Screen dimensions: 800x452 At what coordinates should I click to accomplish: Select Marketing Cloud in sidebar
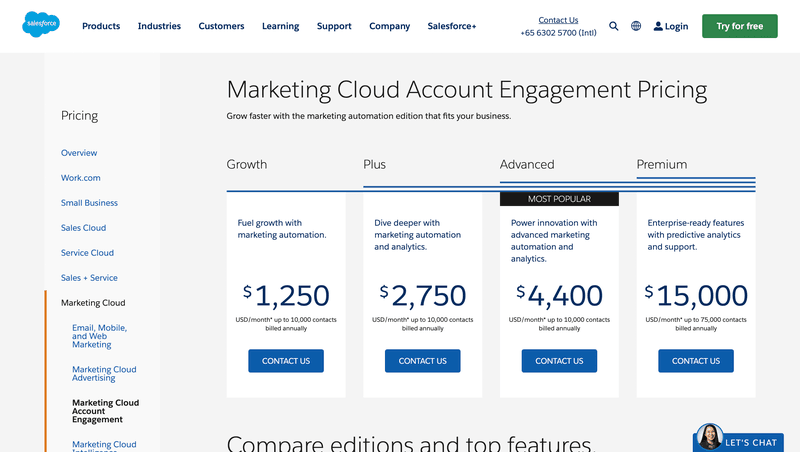[x=93, y=303]
